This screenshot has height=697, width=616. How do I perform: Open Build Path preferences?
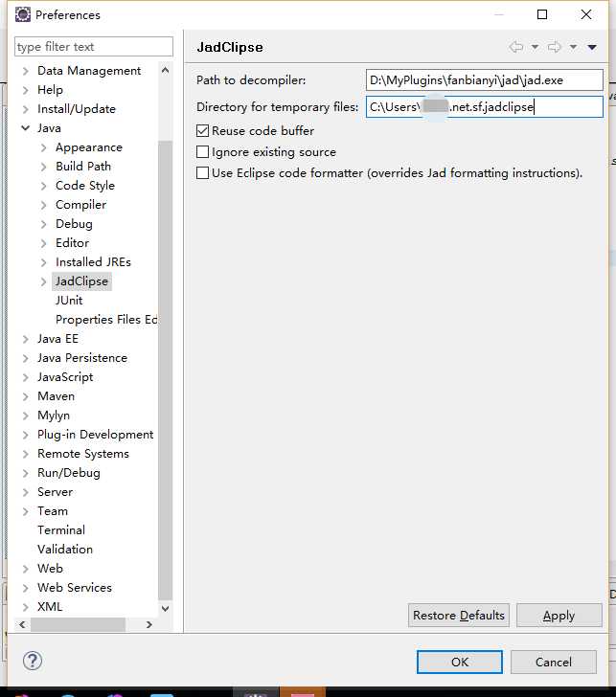tap(83, 167)
